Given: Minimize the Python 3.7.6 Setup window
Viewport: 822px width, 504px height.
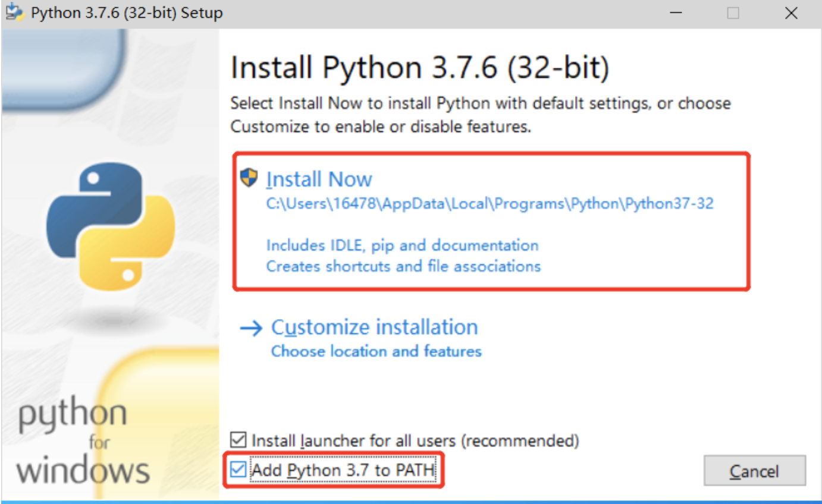Looking at the screenshot, I should [676, 13].
